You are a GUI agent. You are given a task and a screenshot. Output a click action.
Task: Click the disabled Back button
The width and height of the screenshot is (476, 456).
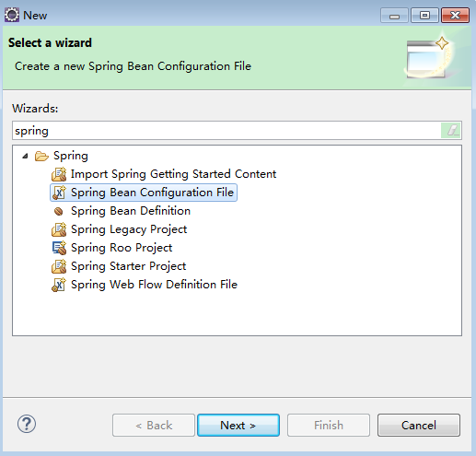154,426
